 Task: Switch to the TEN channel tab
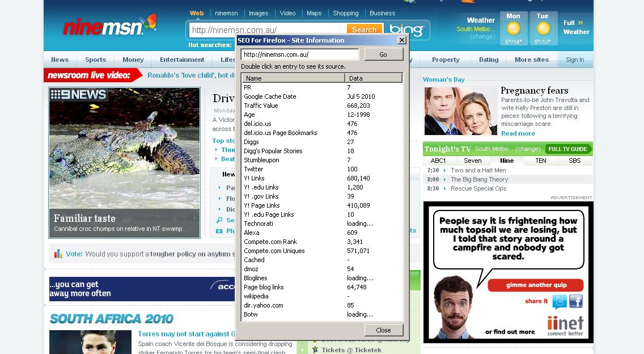tap(541, 161)
